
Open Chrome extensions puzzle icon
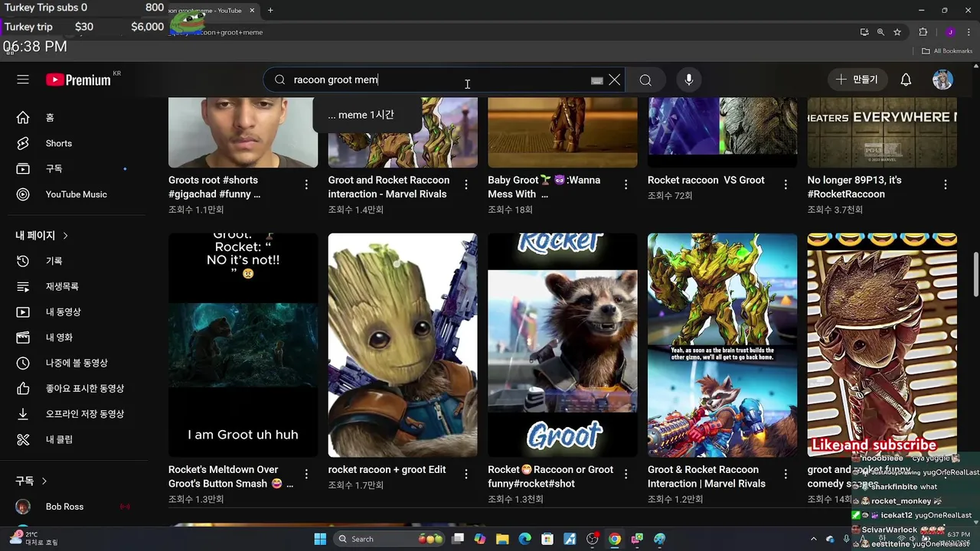[x=923, y=32]
